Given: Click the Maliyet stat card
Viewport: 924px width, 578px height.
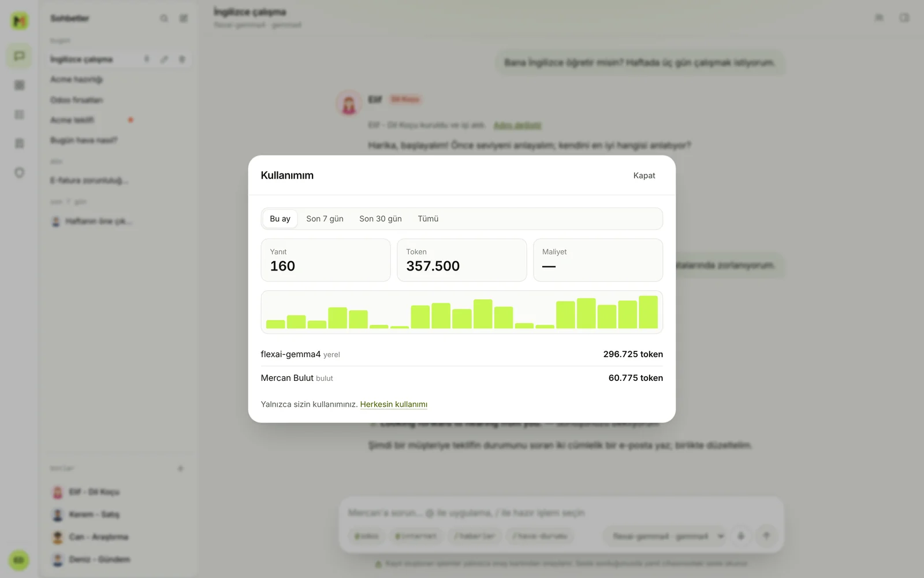Looking at the screenshot, I should tap(598, 260).
